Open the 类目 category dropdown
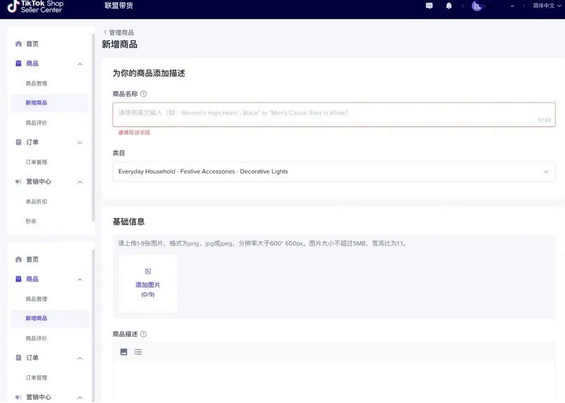The image size is (565, 403). pos(334,172)
